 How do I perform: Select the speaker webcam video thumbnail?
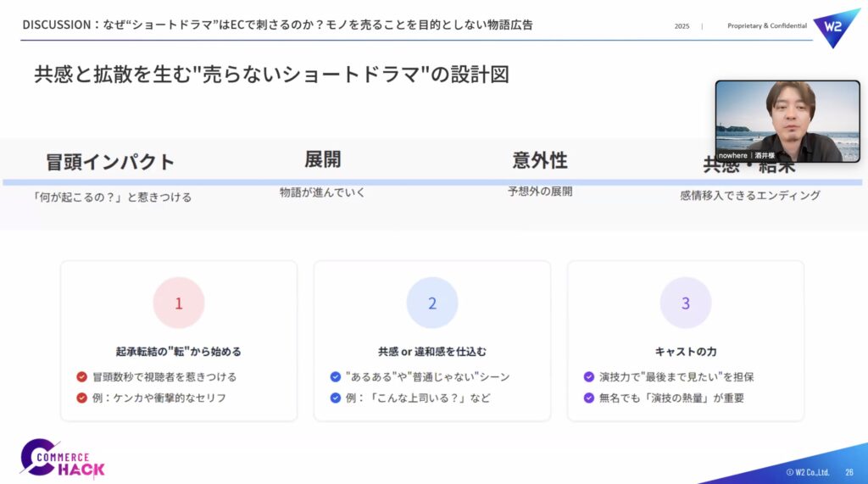point(787,121)
